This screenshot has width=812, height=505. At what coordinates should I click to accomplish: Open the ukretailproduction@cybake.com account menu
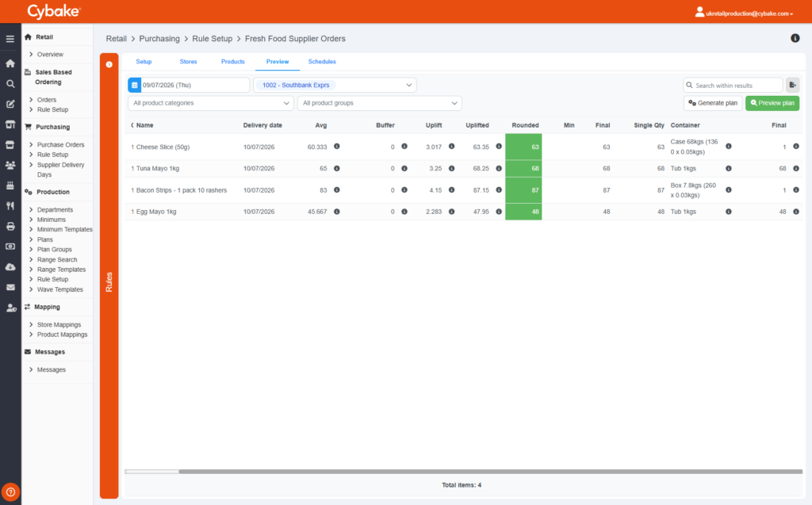[749, 13]
